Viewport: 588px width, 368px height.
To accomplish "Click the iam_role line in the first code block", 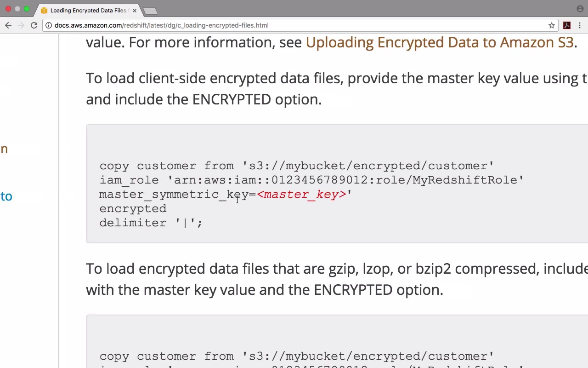I will (x=311, y=180).
